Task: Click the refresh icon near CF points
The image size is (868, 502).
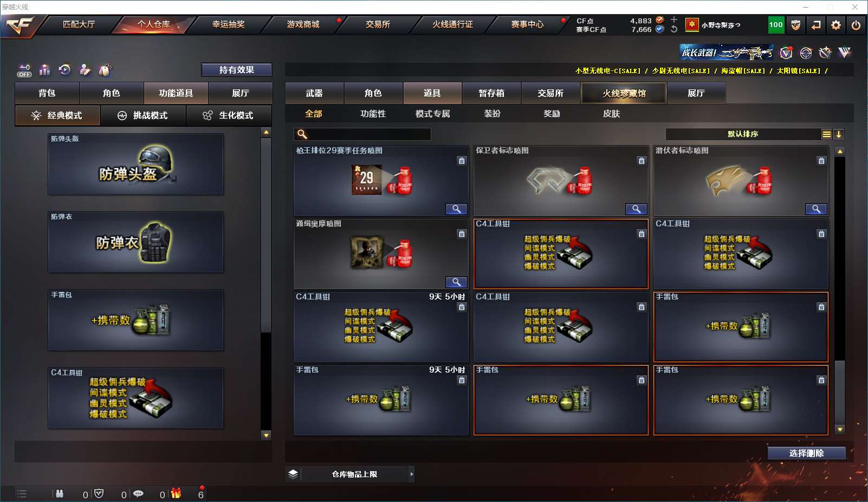Action: point(674,29)
